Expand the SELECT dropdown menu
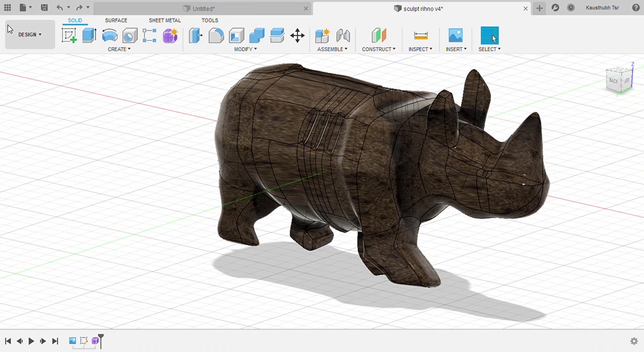The image size is (644, 352). (490, 49)
